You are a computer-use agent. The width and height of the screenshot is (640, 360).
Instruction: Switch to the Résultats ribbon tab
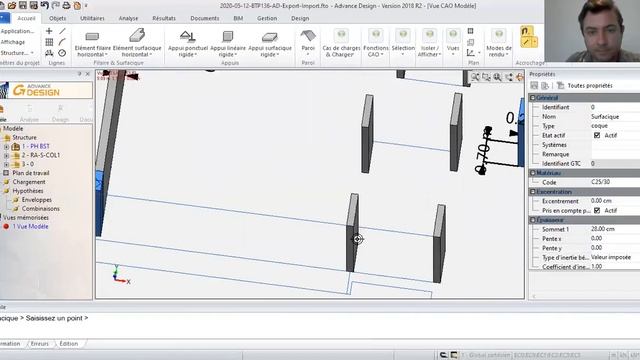[x=164, y=18]
